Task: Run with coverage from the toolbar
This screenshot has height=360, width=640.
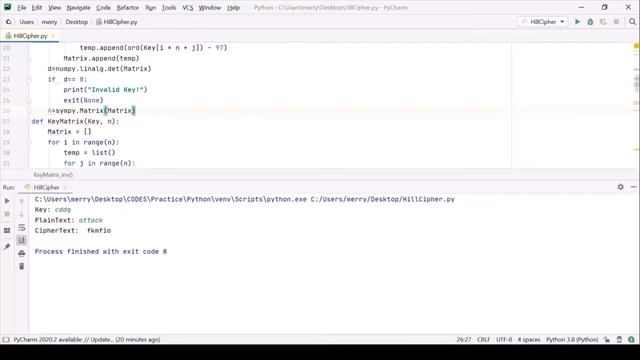Action: [x=603, y=22]
